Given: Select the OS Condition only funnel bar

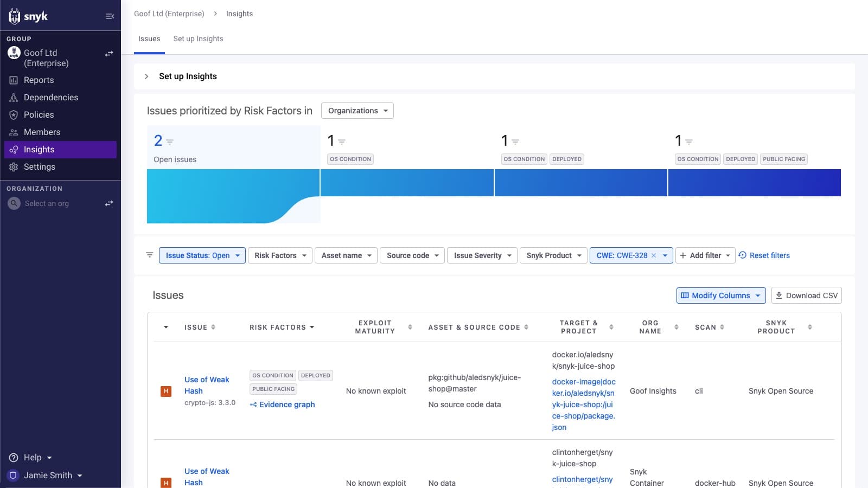Looking at the screenshot, I should 407,183.
